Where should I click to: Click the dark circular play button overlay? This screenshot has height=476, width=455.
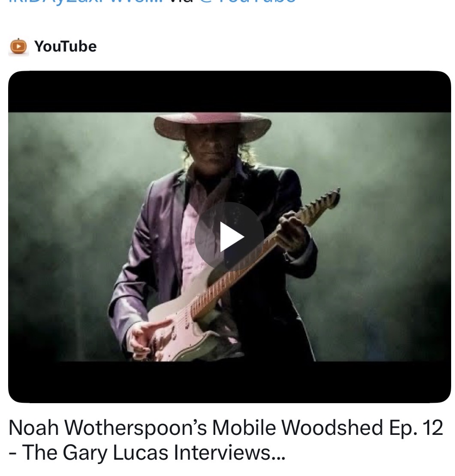229,237
